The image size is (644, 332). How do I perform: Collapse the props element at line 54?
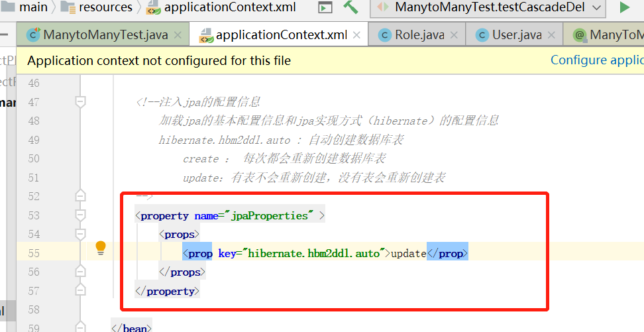(x=81, y=234)
